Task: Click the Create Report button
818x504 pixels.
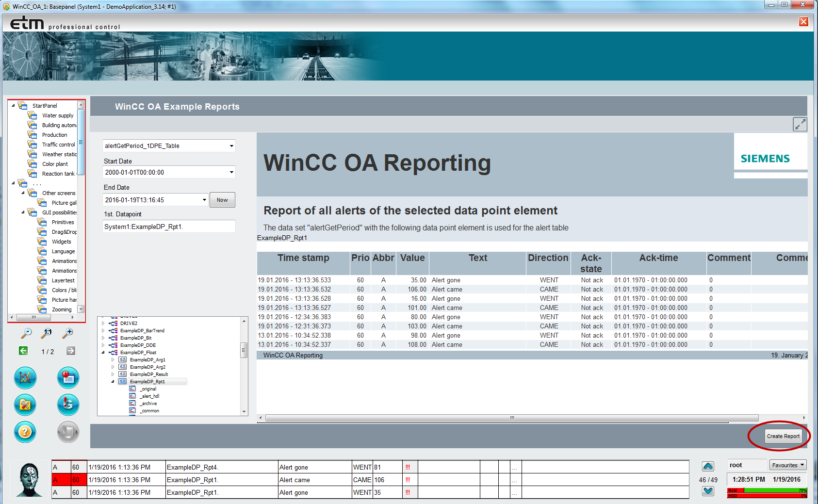Action: click(x=783, y=436)
